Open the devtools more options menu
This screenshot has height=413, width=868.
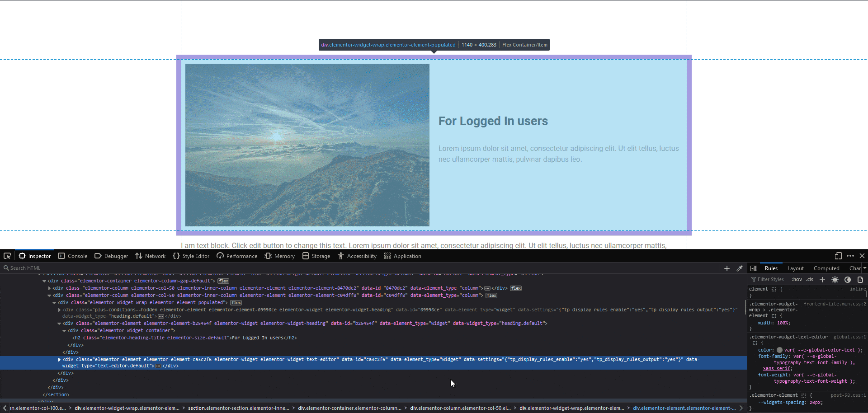[850, 256]
